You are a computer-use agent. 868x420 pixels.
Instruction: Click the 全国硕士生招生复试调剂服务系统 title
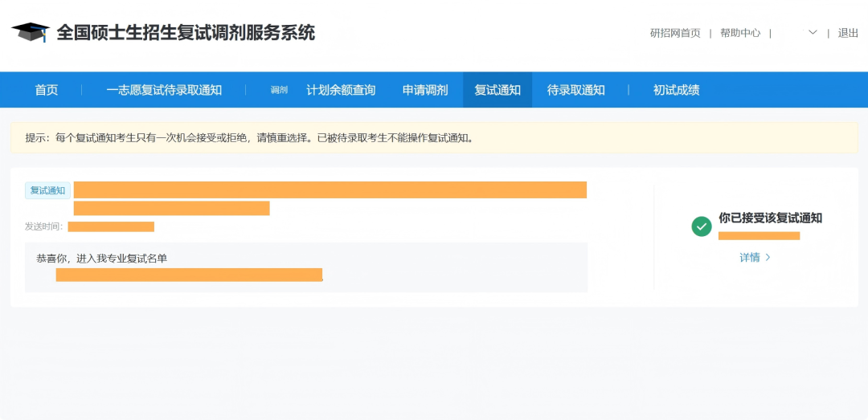[x=186, y=33]
